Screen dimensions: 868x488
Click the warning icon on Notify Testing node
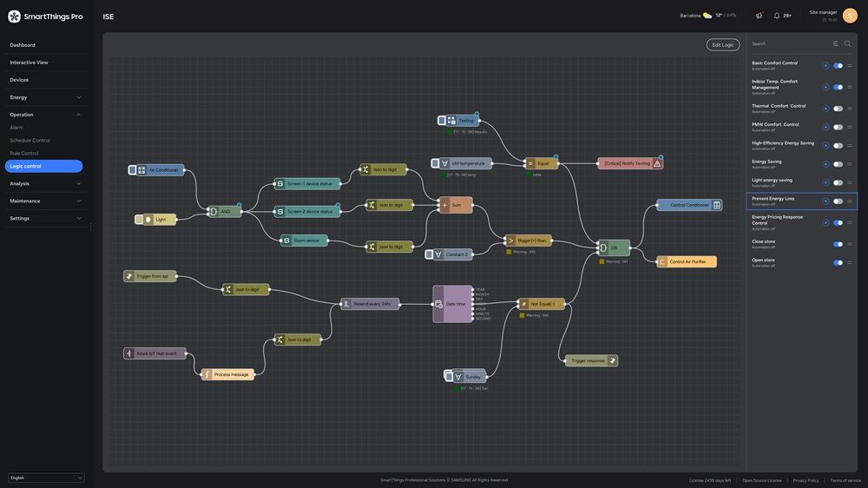pyautogui.click(x=657, y=163)
